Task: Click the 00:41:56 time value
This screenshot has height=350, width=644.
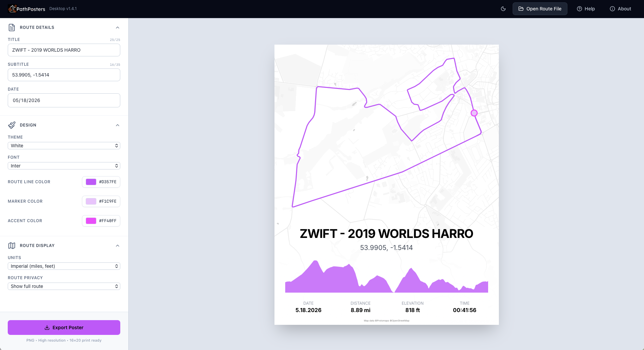Action: pyautogui.click(x=465, y=310)
